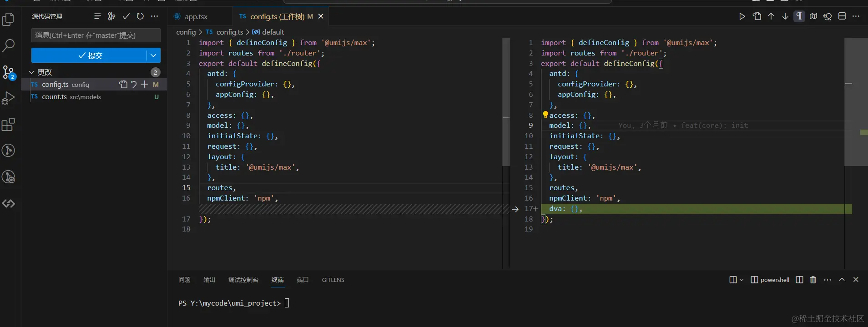
Task: Open the GITLENS panel tab
Action: (x=333, y=280)
